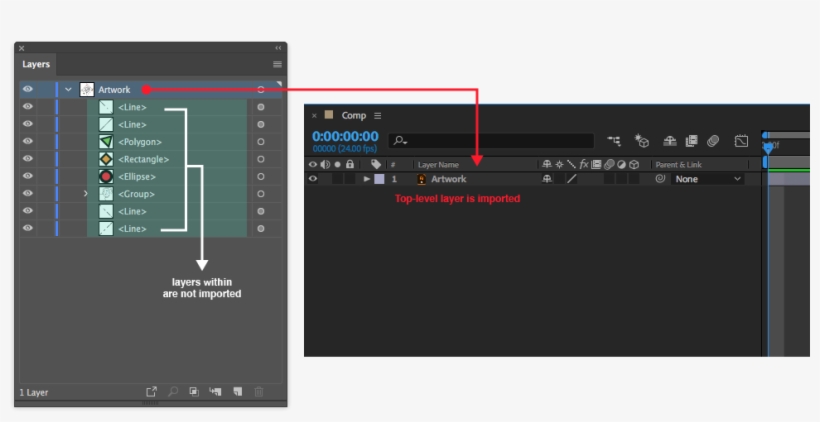This screenshot has width=820, height=422.
Task: Click target circle for <Group> row
Action: (260, 193)
